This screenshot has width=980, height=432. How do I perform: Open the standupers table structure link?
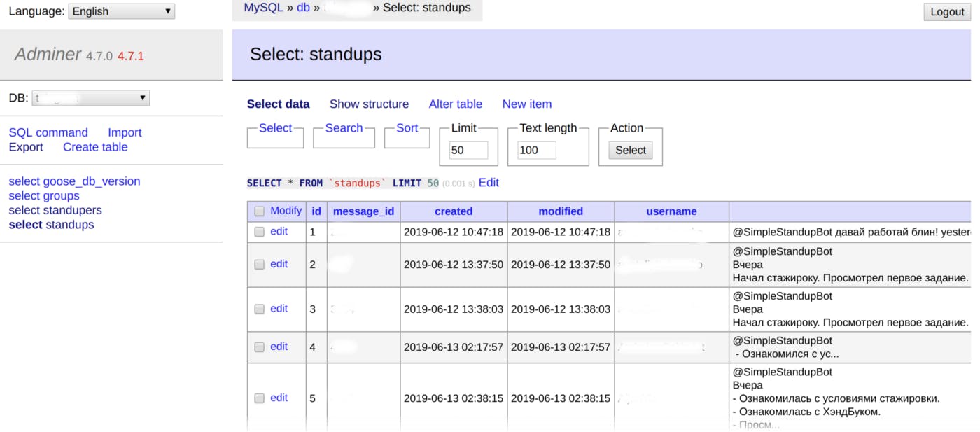tap(73, 210)
